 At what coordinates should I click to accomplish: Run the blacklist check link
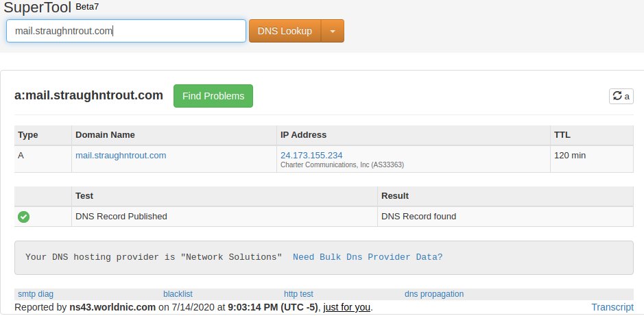tap(178, 294)
